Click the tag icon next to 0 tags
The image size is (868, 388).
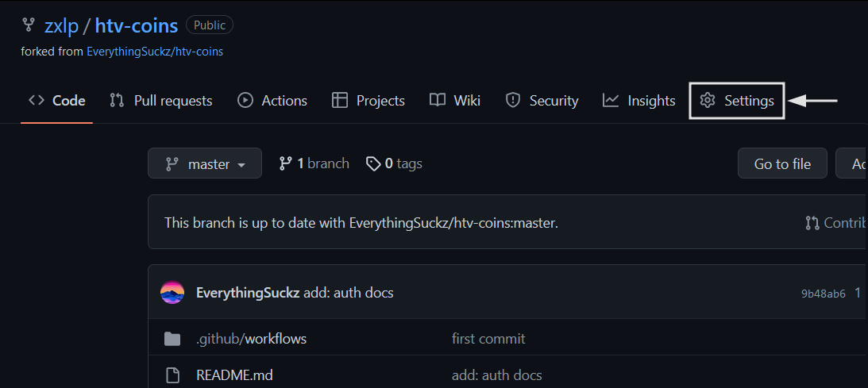click(x=374, y=163)
